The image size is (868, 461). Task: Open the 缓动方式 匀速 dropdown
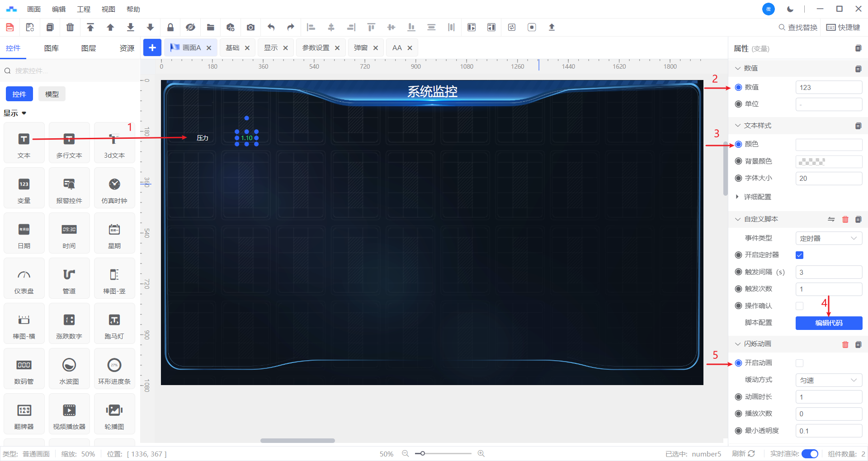[828, 380]
